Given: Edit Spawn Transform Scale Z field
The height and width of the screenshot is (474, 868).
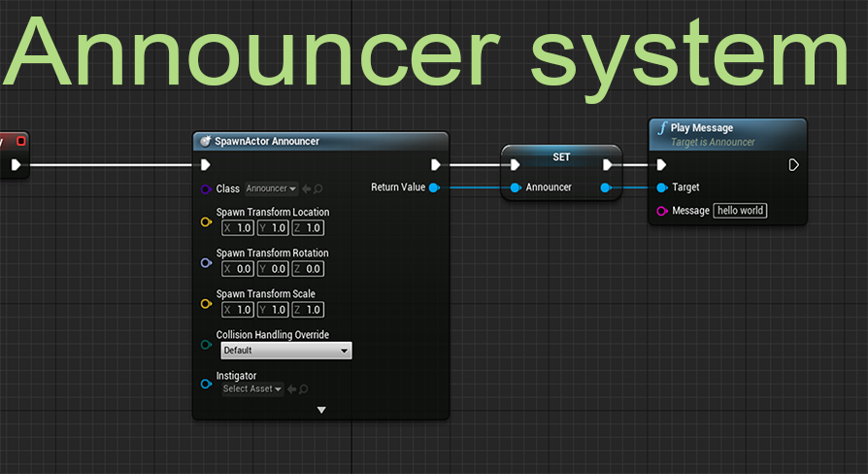Looking at the screenshot, I should click(x=308, y=310).
